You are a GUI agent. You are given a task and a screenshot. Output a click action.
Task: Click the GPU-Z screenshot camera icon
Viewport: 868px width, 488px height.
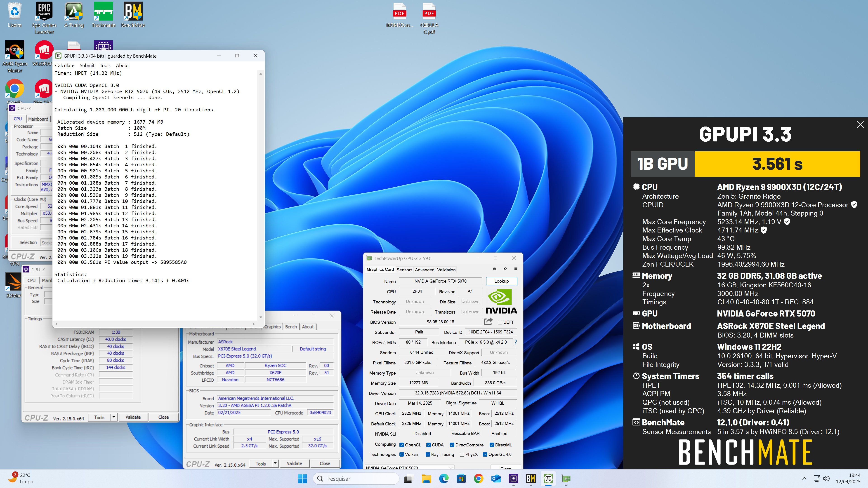pos(494,269)
